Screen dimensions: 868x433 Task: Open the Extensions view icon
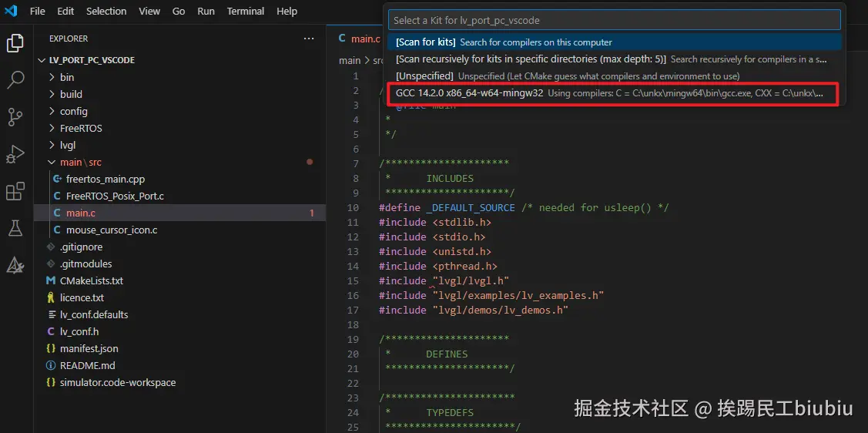pos(15,191)
